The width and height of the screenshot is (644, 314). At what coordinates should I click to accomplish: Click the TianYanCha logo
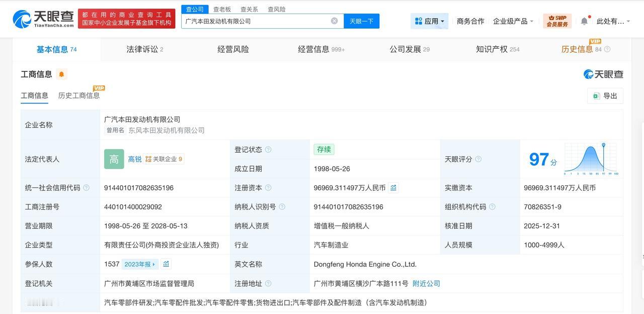pyautogui.click(x=43, y=19)
